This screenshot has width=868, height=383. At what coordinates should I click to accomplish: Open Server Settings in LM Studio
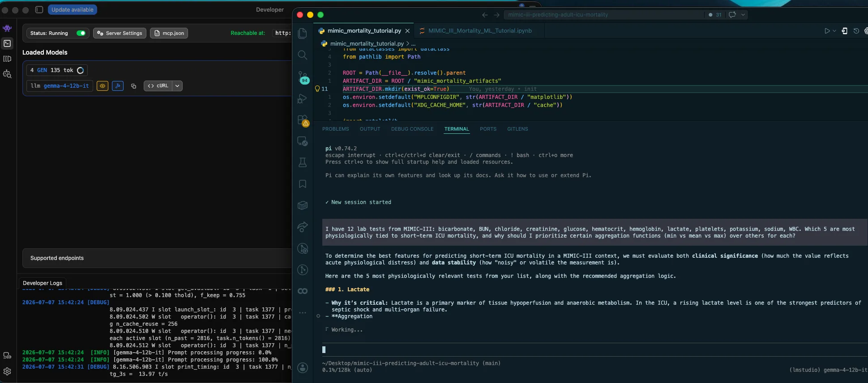point(120,33)
